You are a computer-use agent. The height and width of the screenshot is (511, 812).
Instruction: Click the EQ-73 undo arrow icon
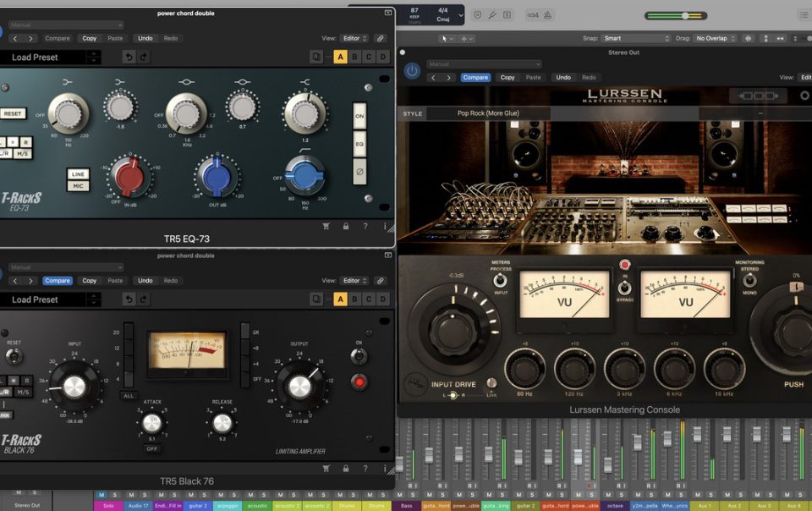pyautogui.click(x=129, y=57)
